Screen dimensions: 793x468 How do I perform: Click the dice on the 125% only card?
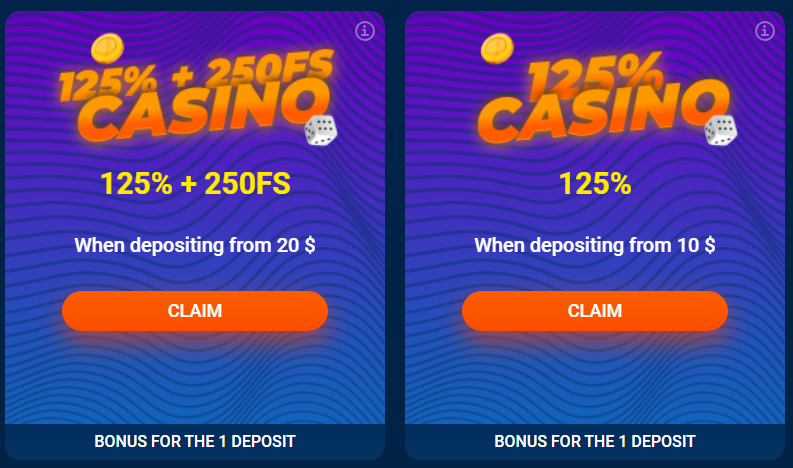pyautogui.click(x=720, y=130)
